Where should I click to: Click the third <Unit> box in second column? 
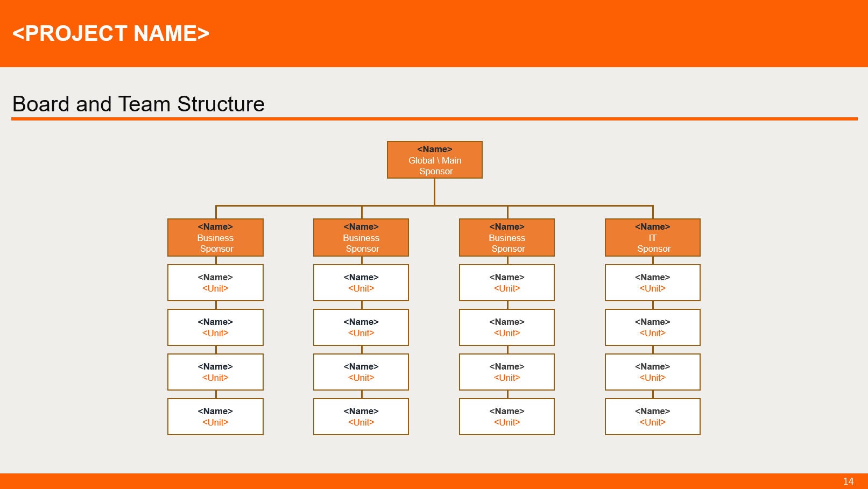click(361, 372)
